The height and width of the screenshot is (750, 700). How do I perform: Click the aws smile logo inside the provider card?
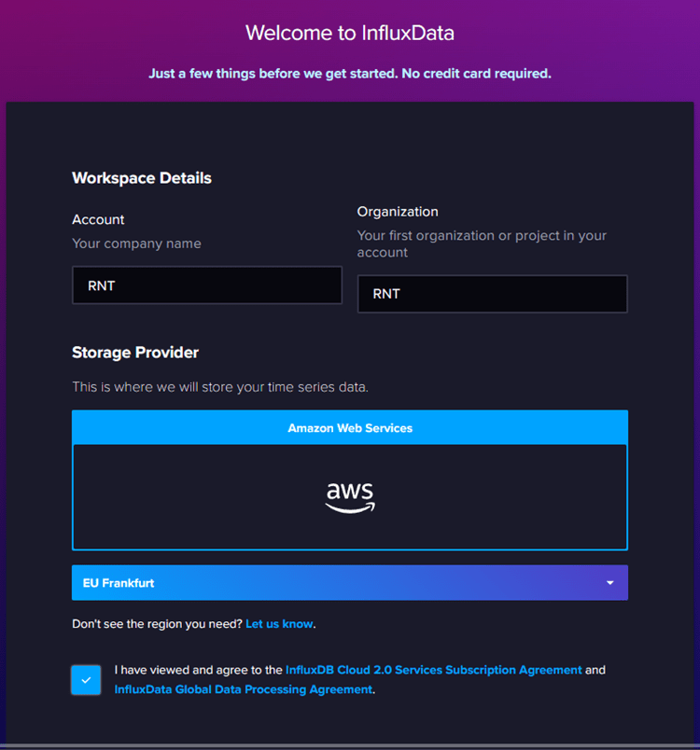pyautogui.click(x=350, y=494)
